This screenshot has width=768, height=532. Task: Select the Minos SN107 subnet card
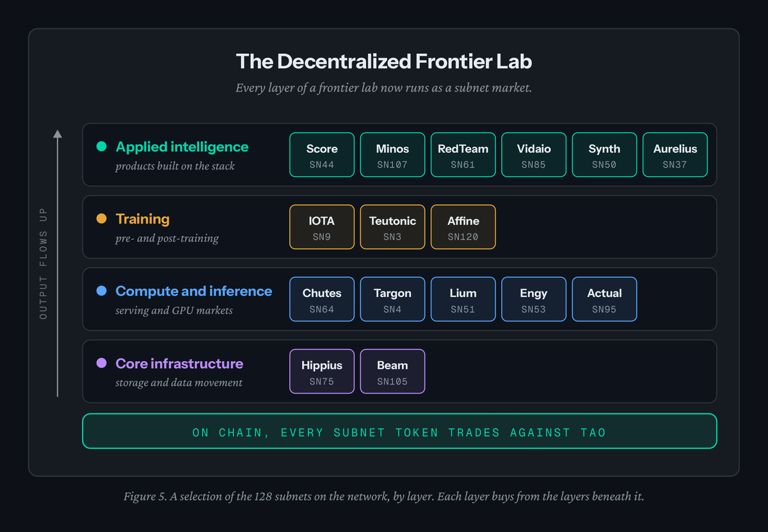coord(392,155)
